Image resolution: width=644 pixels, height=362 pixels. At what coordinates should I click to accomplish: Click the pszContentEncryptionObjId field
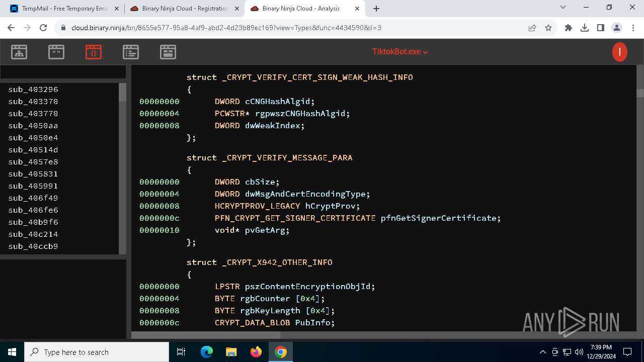(x=309, y=287)
